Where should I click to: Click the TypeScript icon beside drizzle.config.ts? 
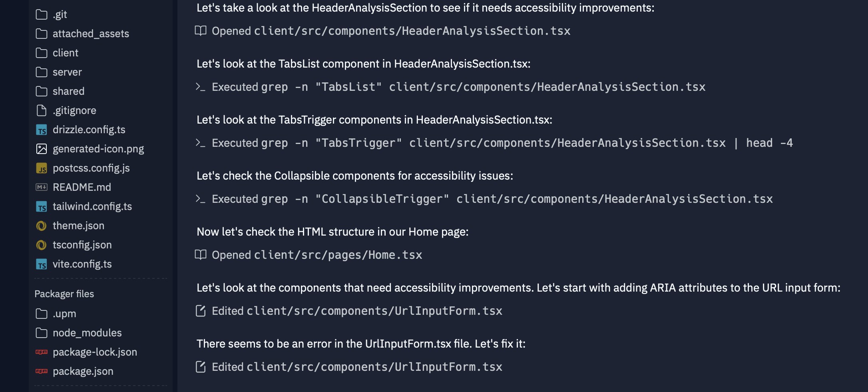[x=42, y=130]
